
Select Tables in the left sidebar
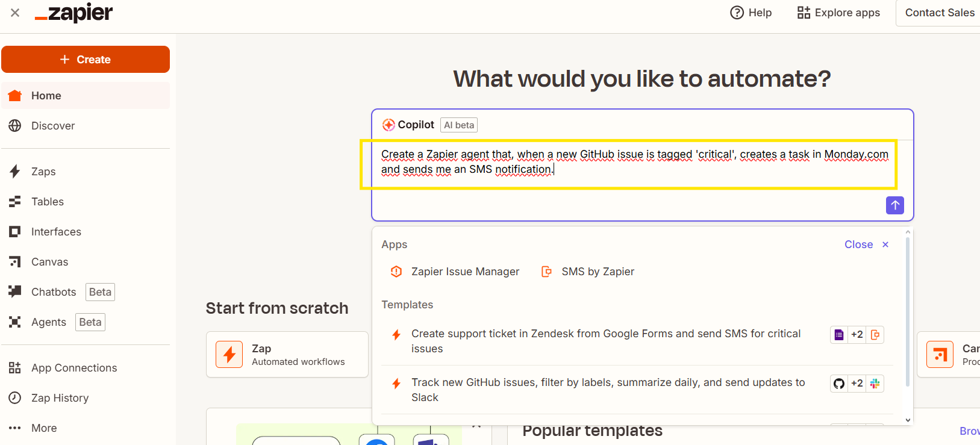coord(47,201)
